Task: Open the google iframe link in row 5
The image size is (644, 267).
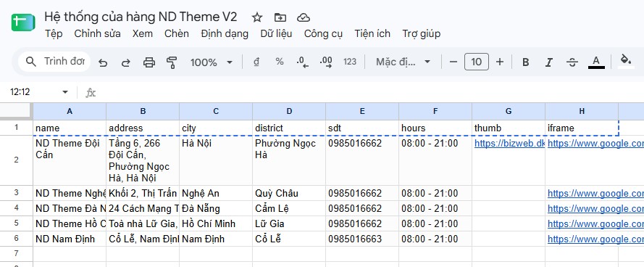Action: 595,223
